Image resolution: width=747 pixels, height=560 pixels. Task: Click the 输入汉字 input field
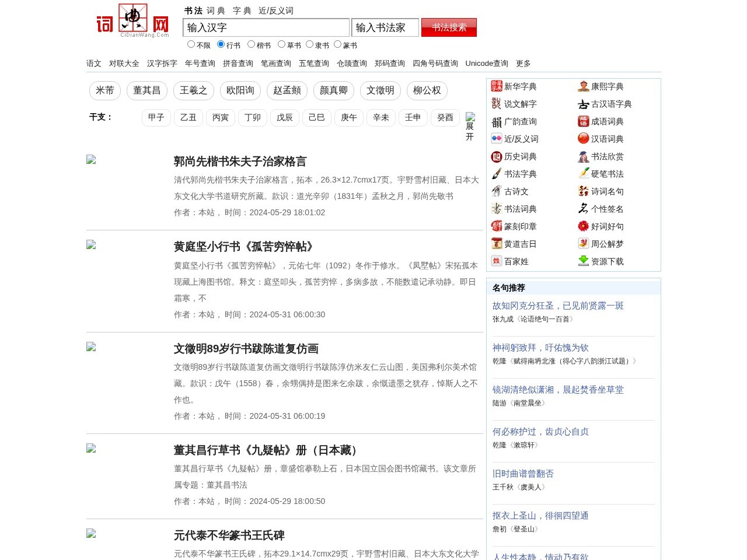266,27
